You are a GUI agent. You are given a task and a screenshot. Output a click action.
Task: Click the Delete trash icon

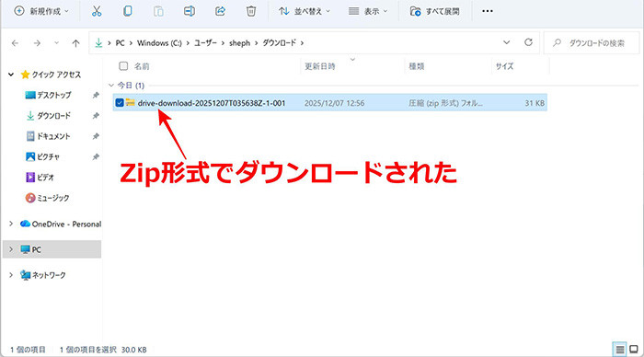coord(251,11)
